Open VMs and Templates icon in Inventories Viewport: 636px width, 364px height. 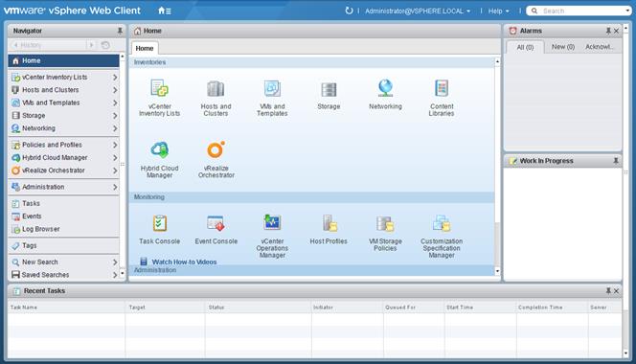272,88
